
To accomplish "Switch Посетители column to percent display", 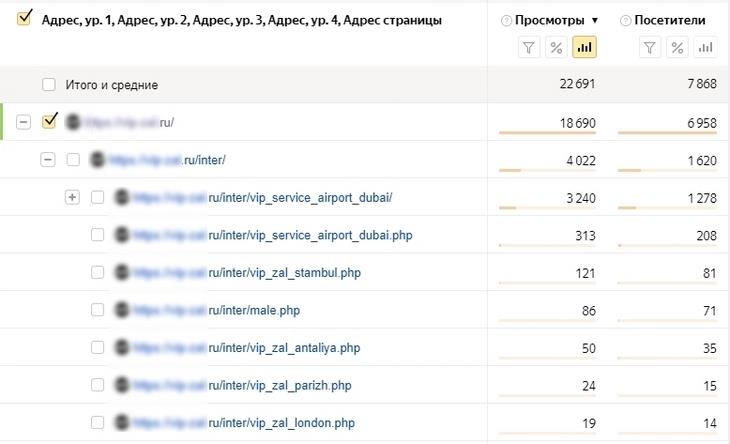I will pos(677,47).
